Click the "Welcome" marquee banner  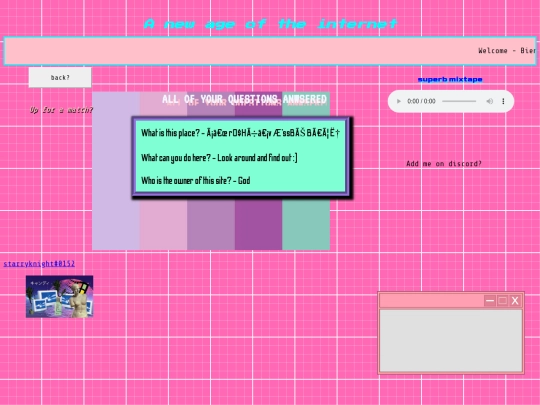click(x=270, y=51)
